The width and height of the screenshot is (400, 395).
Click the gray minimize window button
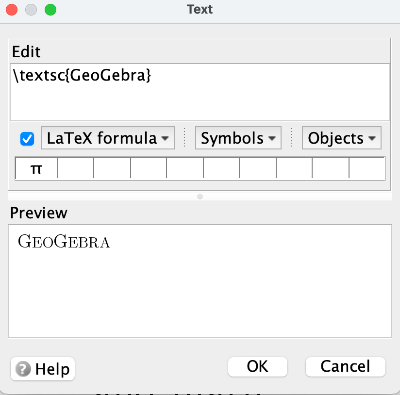(x=31, y=10)
